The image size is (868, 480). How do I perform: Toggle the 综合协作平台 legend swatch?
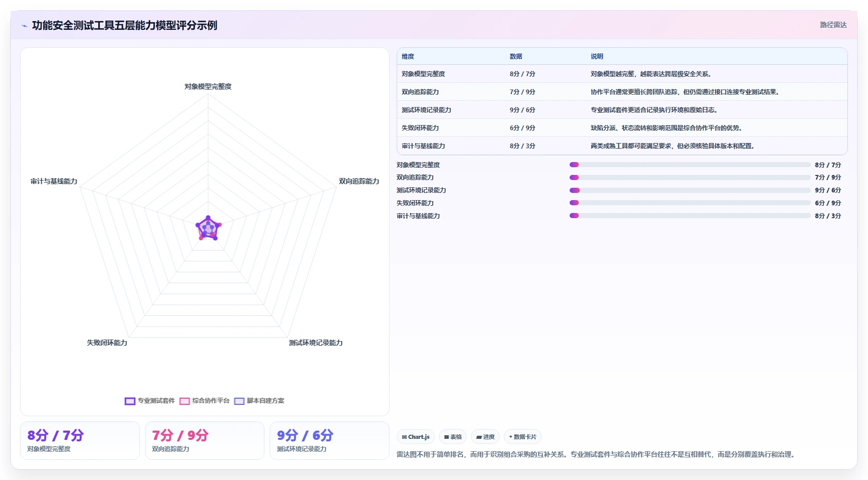click(x=185, y=401)
